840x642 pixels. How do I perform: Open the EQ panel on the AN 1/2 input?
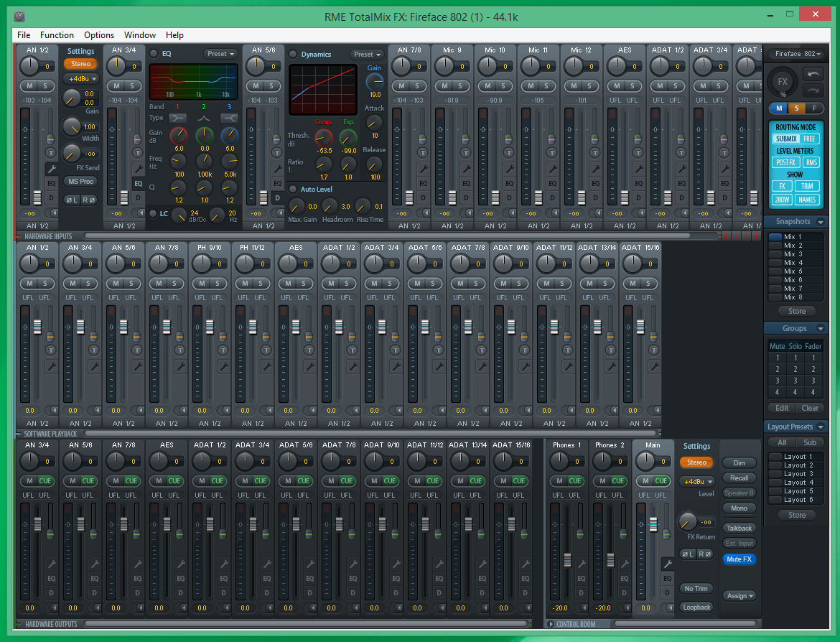(52, 184)
